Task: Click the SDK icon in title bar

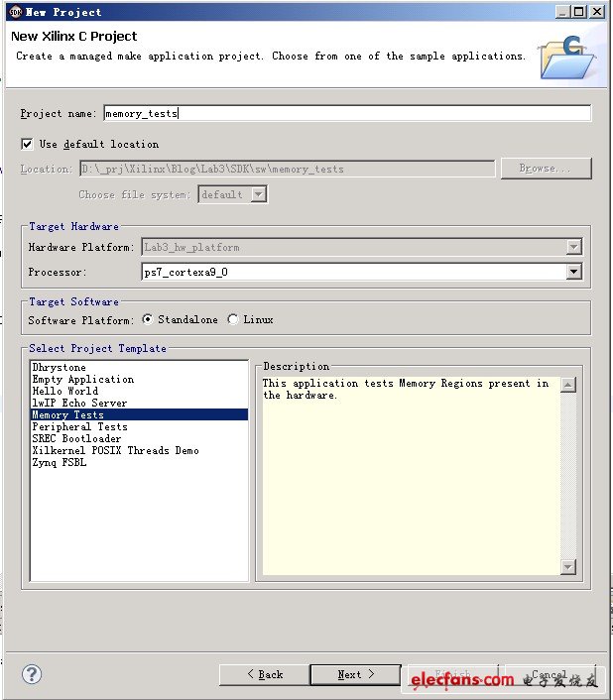Action: (x=15, y=11)
